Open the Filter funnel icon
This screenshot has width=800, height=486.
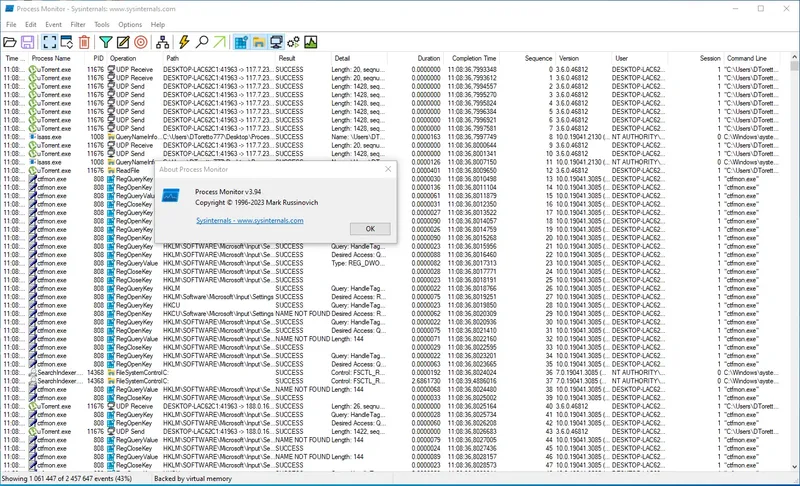click(106, 42)
